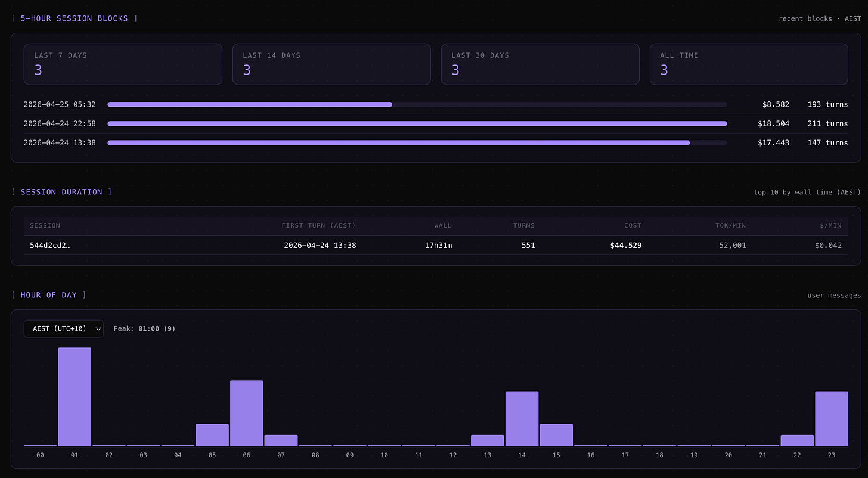Screen dimensions: 868x478
Task: Click the 'recent blocks · AEST' caption
Action: (820, 18)
